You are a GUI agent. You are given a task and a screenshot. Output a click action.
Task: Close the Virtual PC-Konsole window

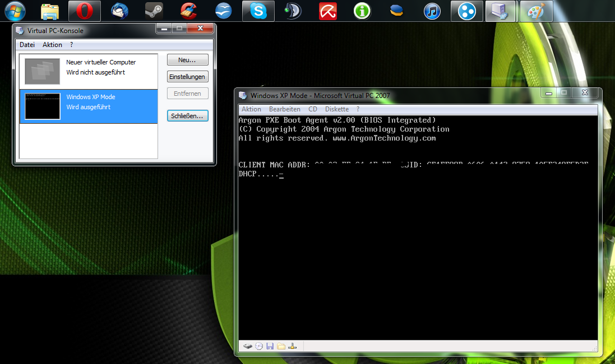(x=200, y=28)
